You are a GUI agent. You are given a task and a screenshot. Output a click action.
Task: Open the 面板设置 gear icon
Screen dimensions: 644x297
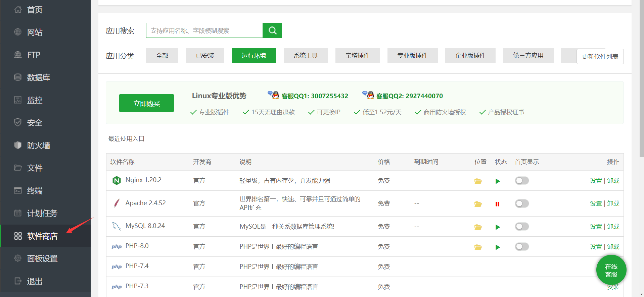(x=18, y=258)
